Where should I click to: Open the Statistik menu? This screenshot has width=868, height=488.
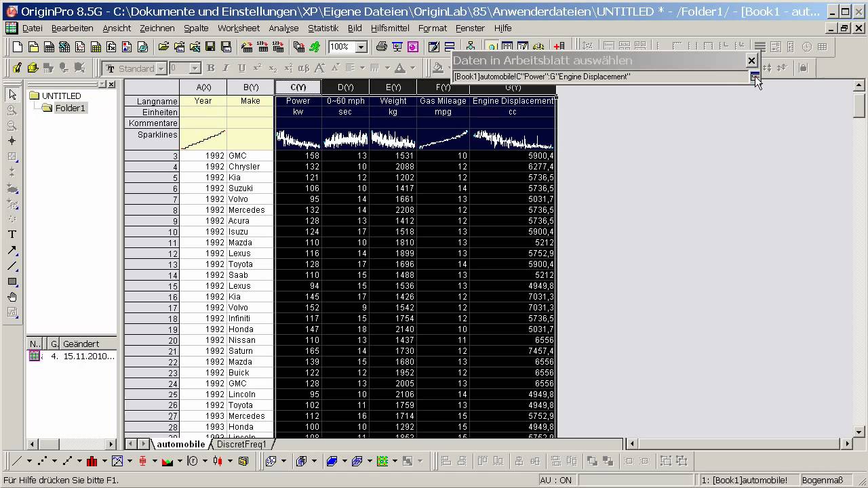pos(323,28)
